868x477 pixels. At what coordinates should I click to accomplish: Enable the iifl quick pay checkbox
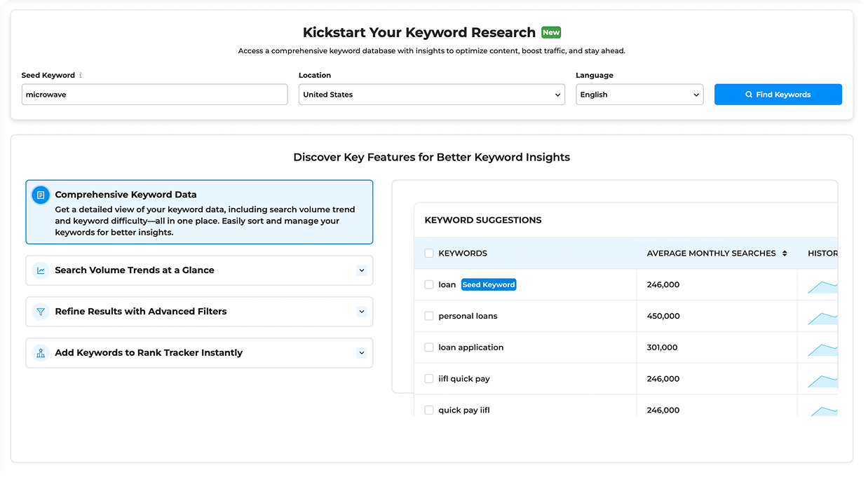429,379
